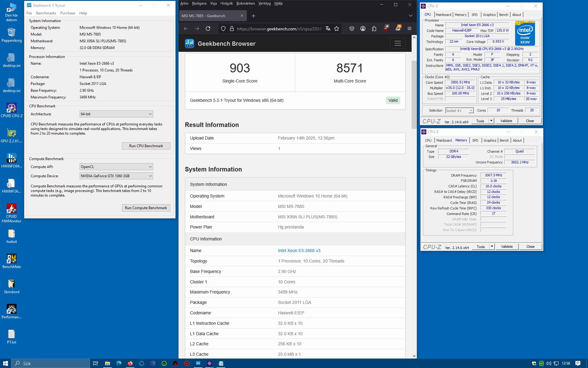Expand Tools arrow in lower CPU-Z window
This screenshot has width=588, height=368.
coord(492,247)
